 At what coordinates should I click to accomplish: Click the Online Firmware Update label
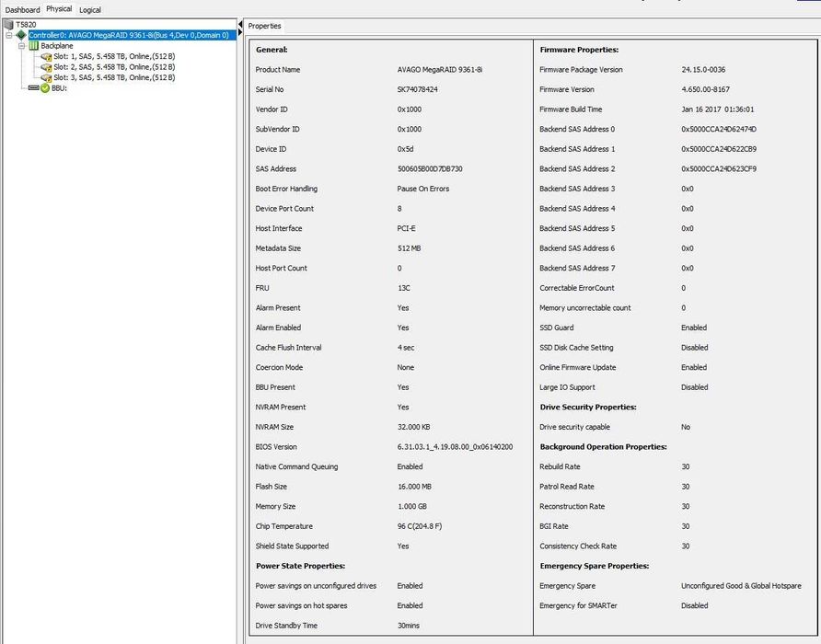577,368
